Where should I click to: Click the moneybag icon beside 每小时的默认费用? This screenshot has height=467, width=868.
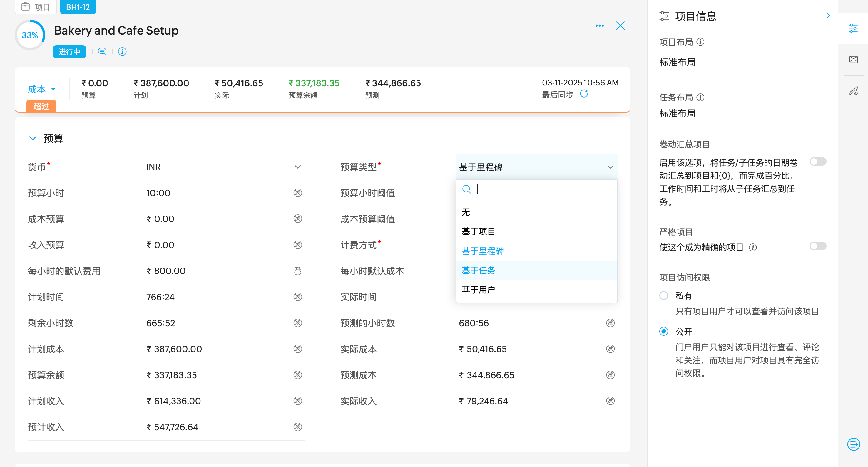click(x=297, y=271)
